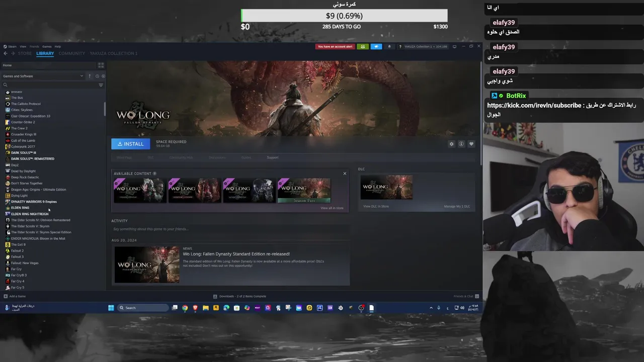
Task: Install Wo Long: Fallen Dynasty
Action: (x=130, y=144)
